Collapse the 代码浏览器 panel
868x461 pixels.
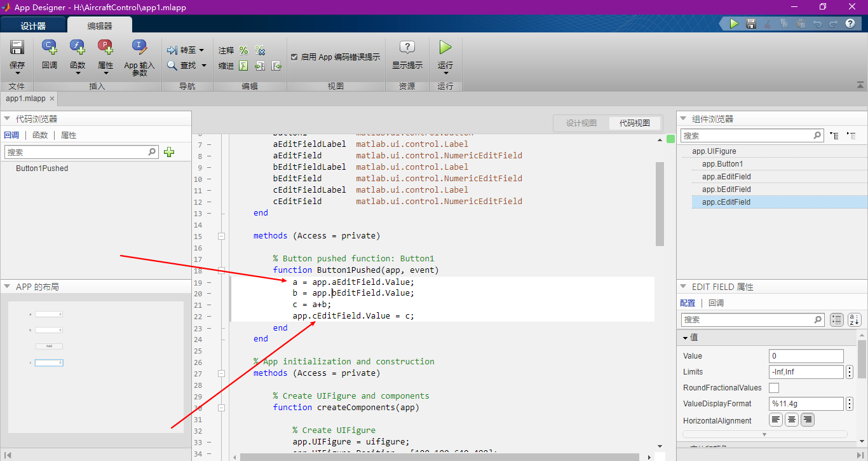(x=7, y=119)
